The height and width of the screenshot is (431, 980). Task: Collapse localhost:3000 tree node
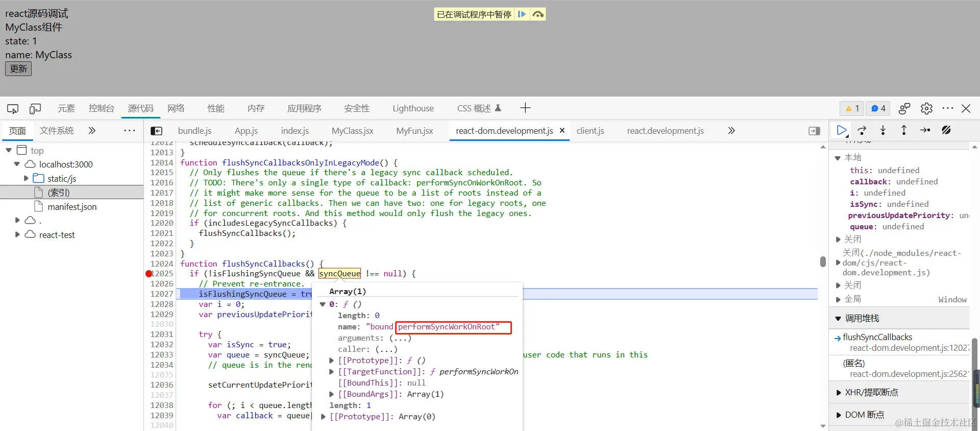17,164
